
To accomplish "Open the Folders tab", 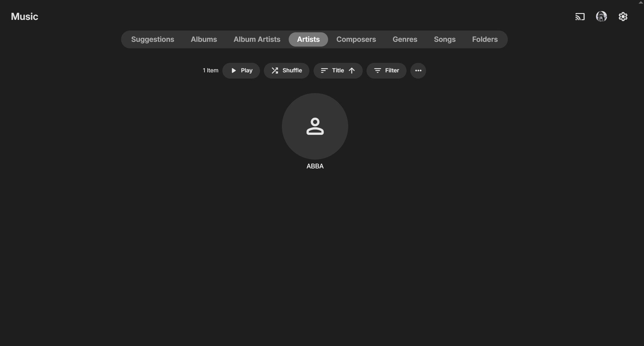I will 485,39.
